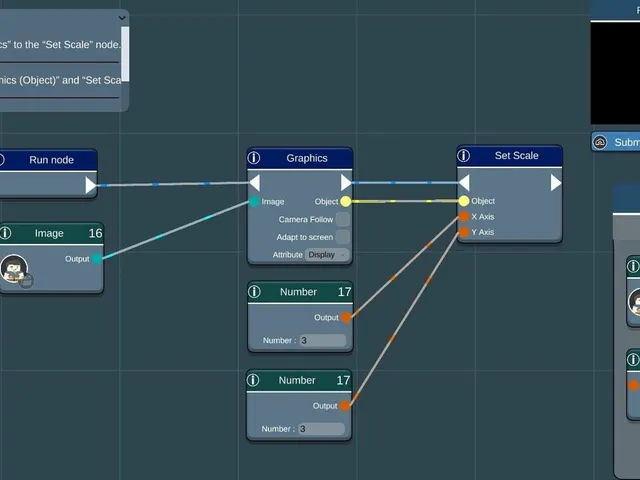
Task: Click info icon of lower Number 17 node
Action: pyautogui.click(x=253, y=380)
